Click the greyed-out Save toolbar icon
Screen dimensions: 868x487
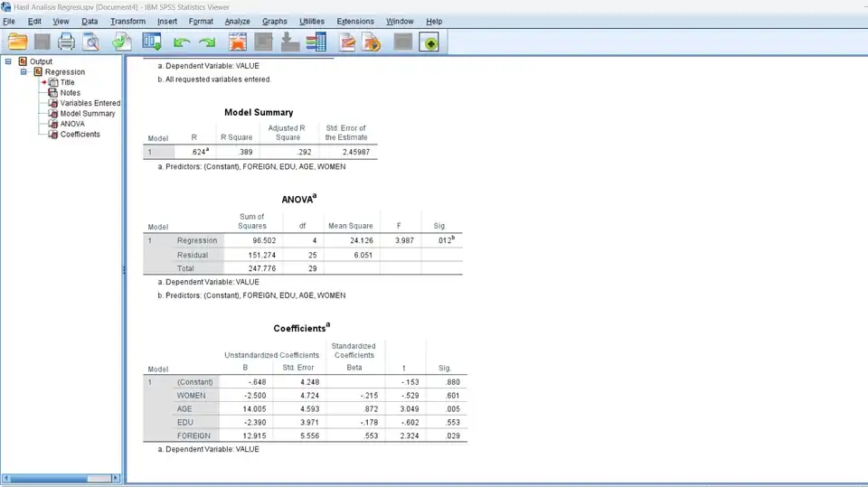[42, 42]
